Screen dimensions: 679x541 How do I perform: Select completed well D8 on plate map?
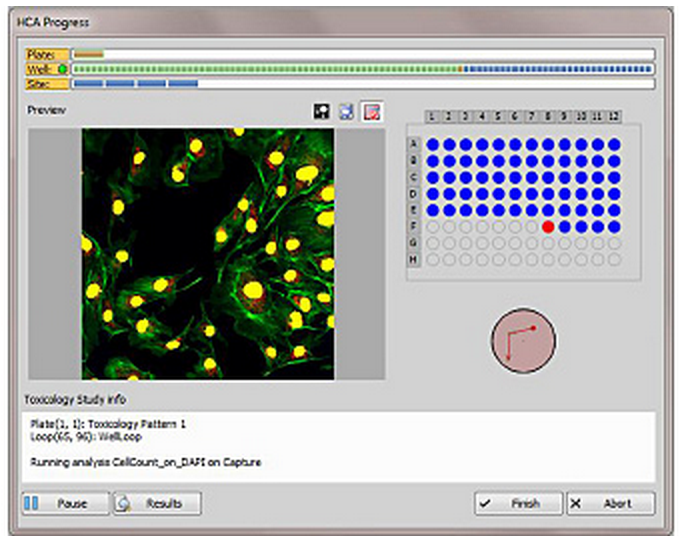click(548, 194)
